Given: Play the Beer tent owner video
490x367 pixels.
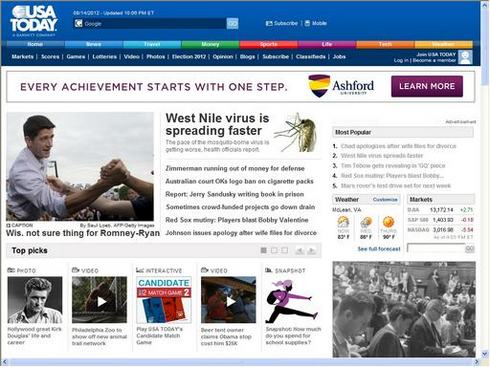Looking at the screenshot, I should [x=229, y=300].
